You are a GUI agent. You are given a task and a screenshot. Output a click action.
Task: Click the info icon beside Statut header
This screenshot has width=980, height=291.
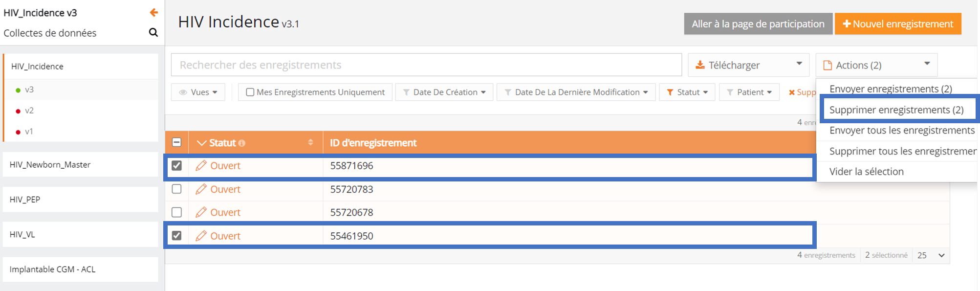tap(242, 143)
